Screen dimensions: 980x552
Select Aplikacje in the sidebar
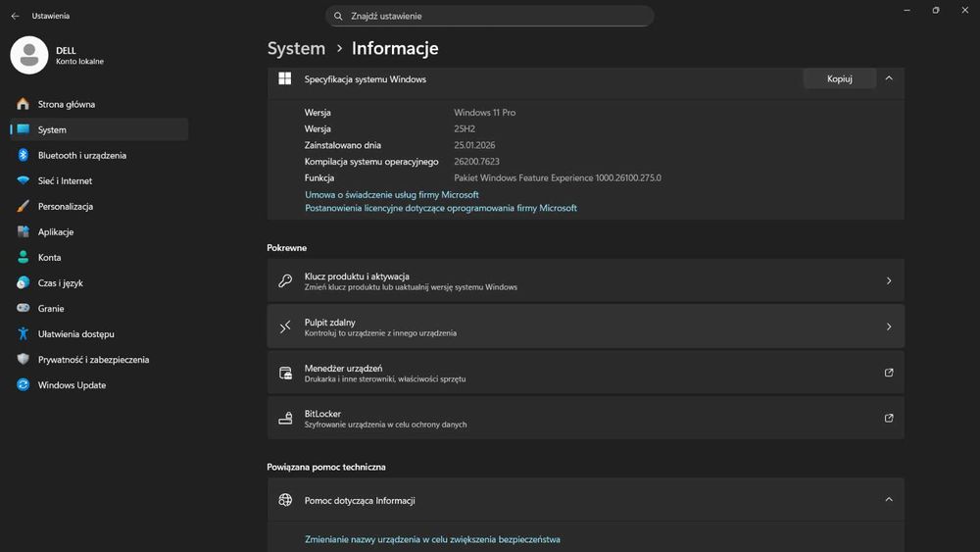tap(99, 232)
